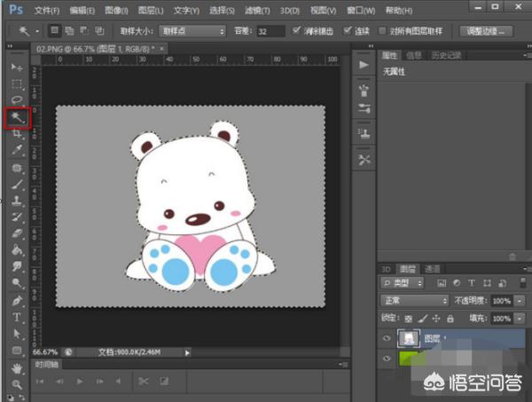The image size is (532, 402).
Task: Select the Healing Brush tool
Action: point(17,168)
